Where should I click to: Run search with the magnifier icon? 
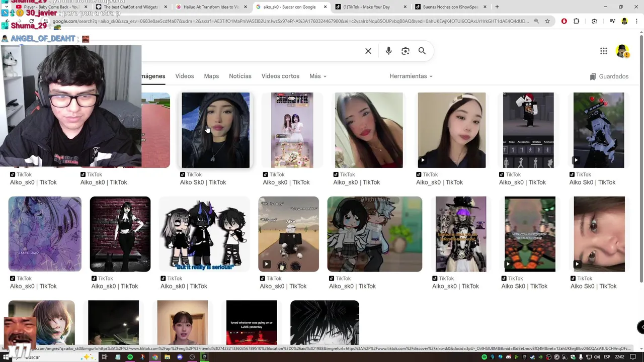pos(422,51)
